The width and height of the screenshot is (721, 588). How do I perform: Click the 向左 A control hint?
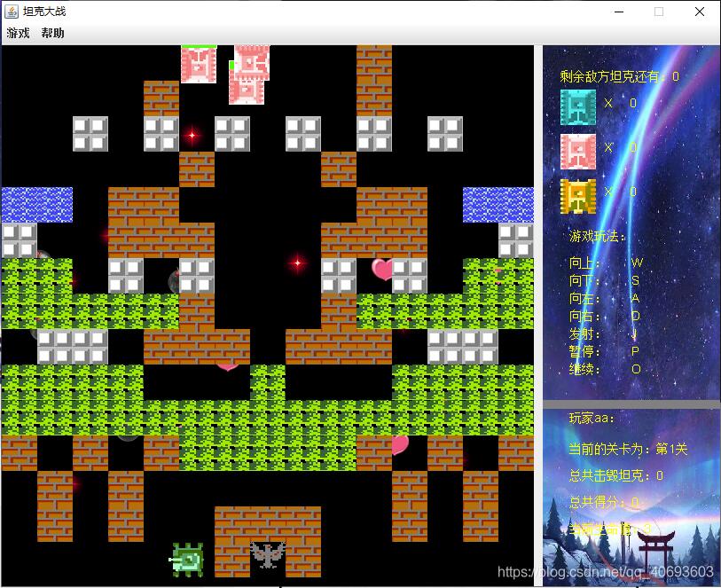pos(604,298)
